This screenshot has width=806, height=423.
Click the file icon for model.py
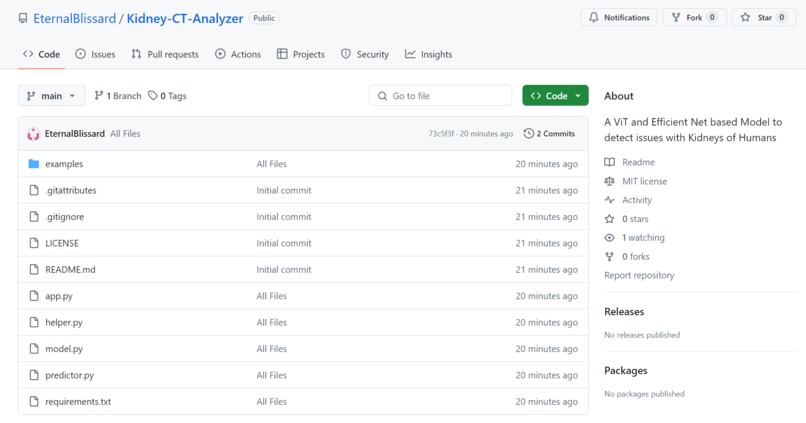(x=34, y=348)
